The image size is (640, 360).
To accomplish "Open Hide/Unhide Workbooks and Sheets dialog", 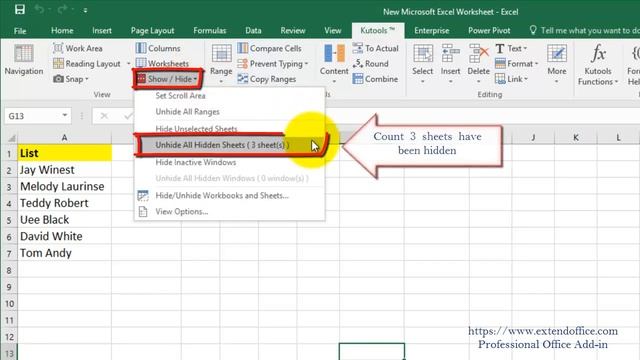I will click(230, 196).
